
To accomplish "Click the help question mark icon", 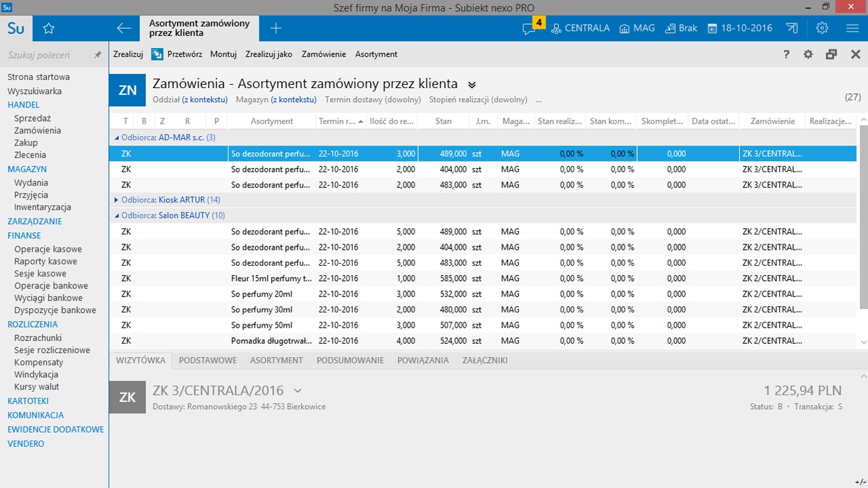I will click(787, 55).
